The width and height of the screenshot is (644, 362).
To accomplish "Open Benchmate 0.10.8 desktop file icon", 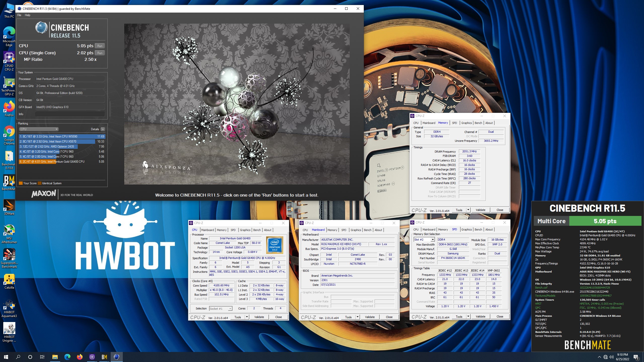I will [9, 160].
